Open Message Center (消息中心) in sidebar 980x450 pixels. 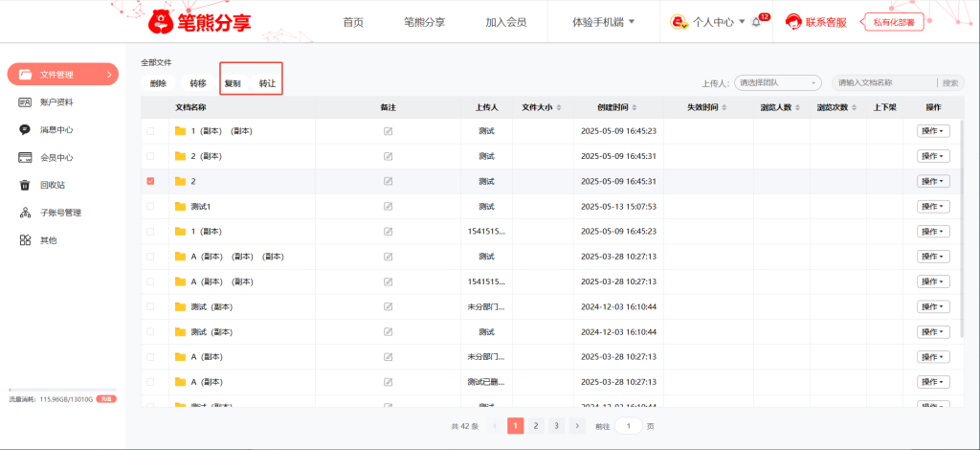[25, 129]
